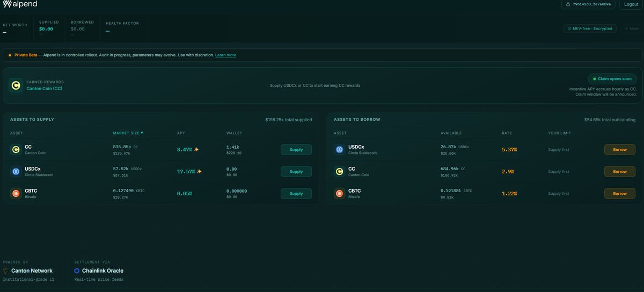This screenshot has height=292, width=644.
Task: Click the Health Factor stat
Action: coord(122,27)
